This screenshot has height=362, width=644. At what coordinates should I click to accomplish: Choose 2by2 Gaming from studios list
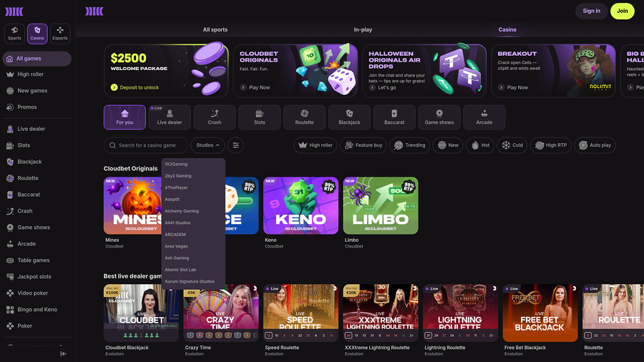tap(193, 176)
